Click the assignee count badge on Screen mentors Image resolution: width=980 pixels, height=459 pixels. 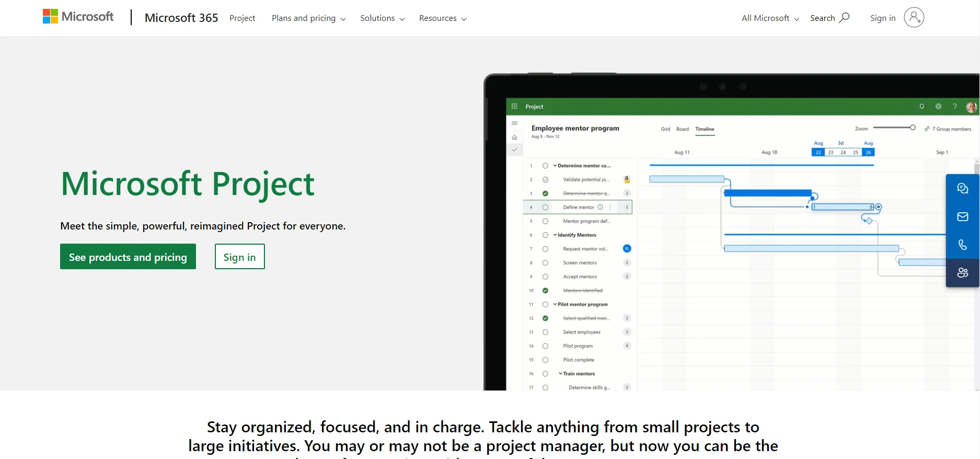point(627,262)
